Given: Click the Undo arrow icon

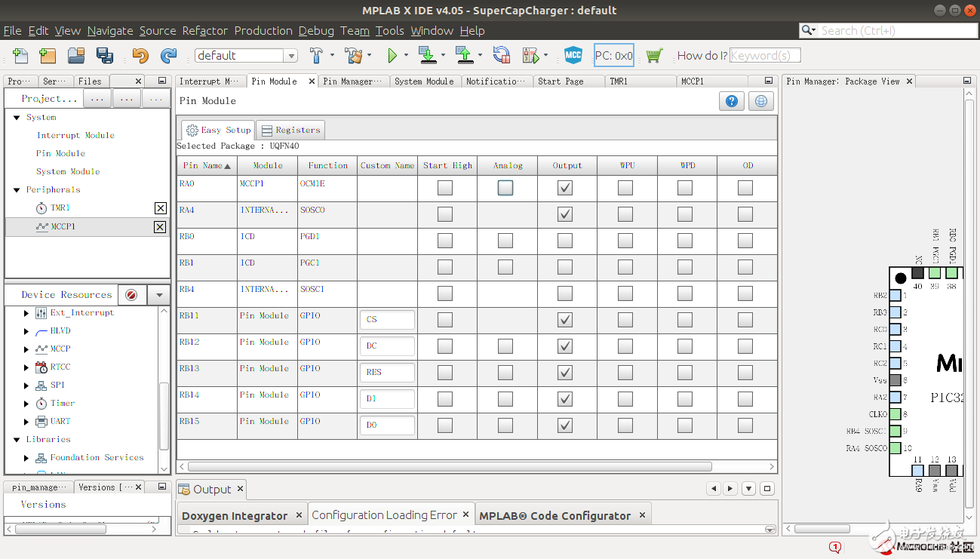Looking at the screenshot, I should tap(140, 55).
